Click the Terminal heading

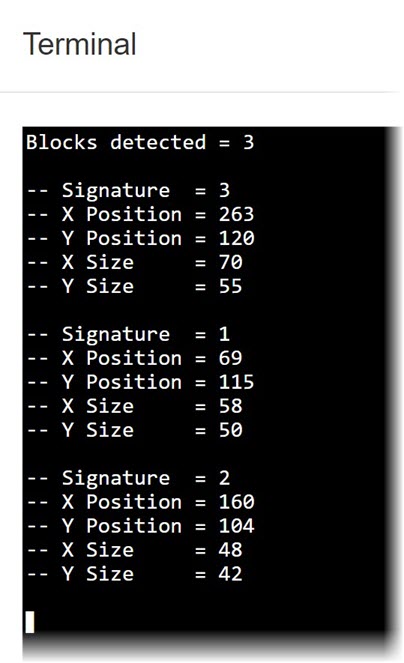80,44
